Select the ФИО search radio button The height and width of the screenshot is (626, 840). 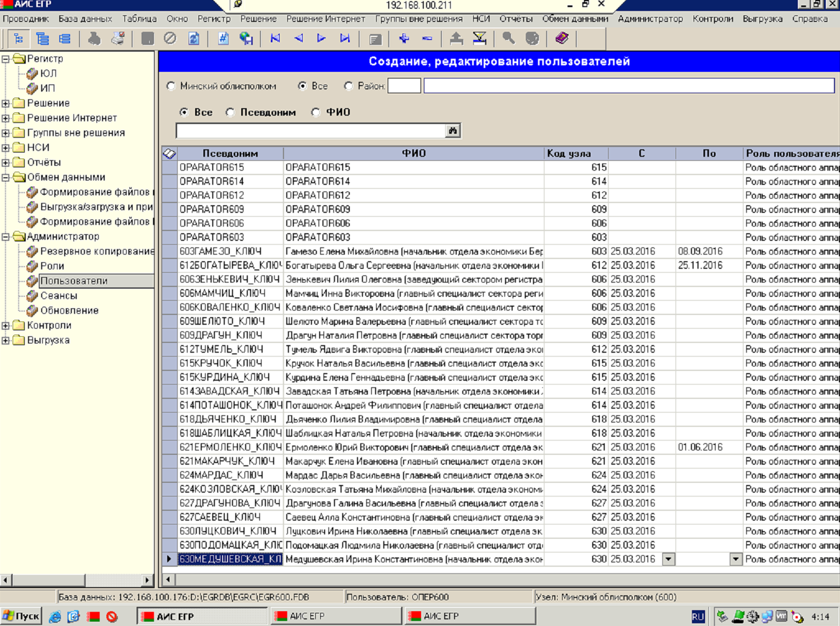pyautogui.click(x=316, y=112)
